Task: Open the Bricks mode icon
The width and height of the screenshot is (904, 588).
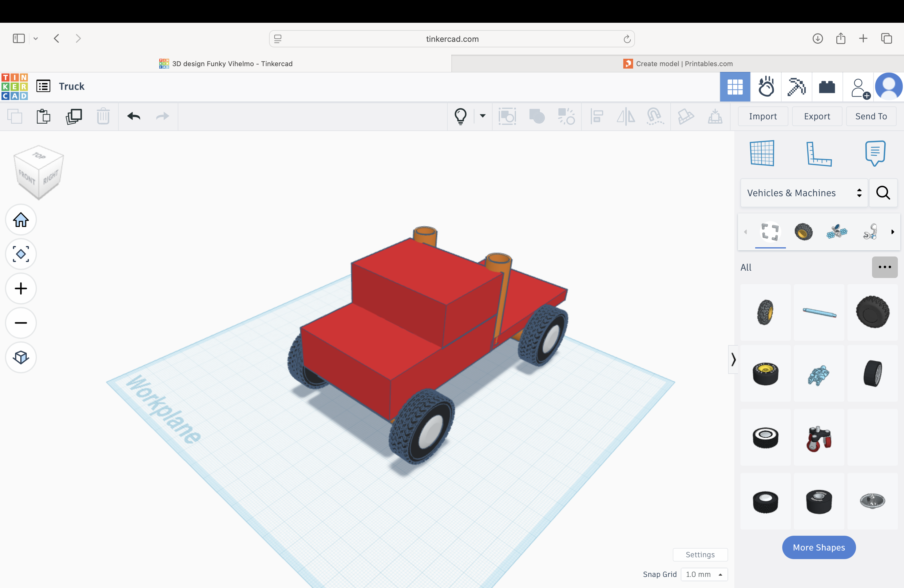Action: click(x=827, y=87)
